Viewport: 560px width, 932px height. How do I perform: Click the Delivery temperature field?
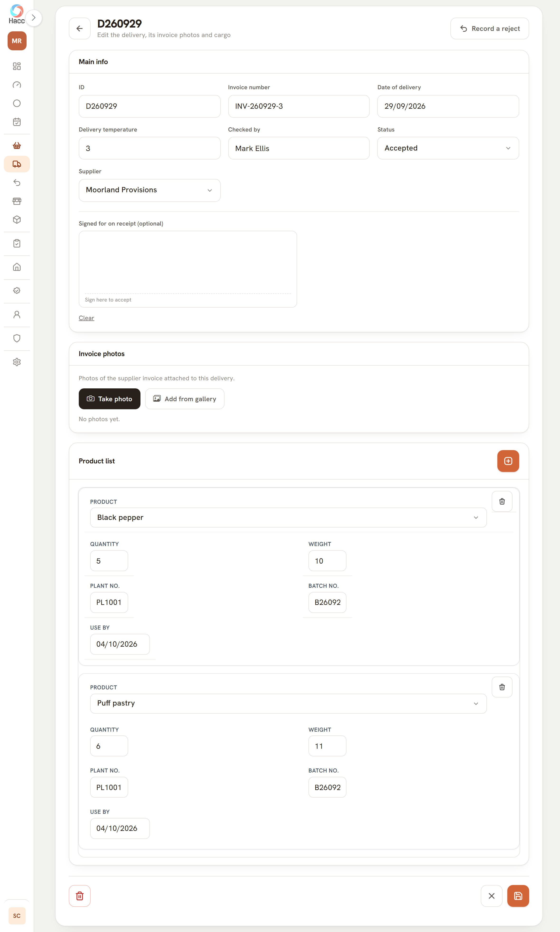pyautogui.click(x=149, y=148)
